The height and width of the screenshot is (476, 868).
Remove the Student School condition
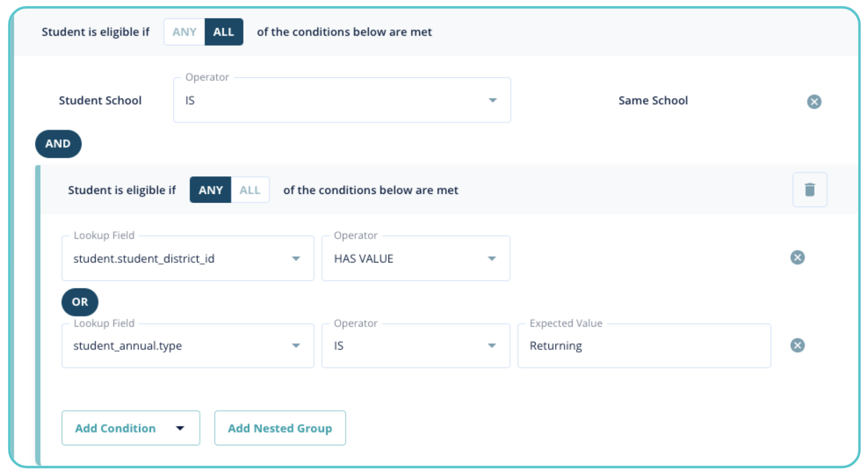tap(814, 101)
